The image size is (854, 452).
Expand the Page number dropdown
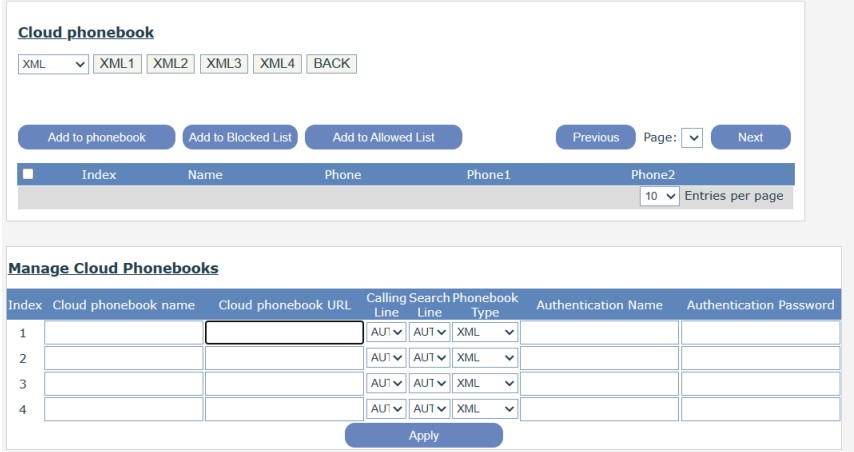point(692,138)
